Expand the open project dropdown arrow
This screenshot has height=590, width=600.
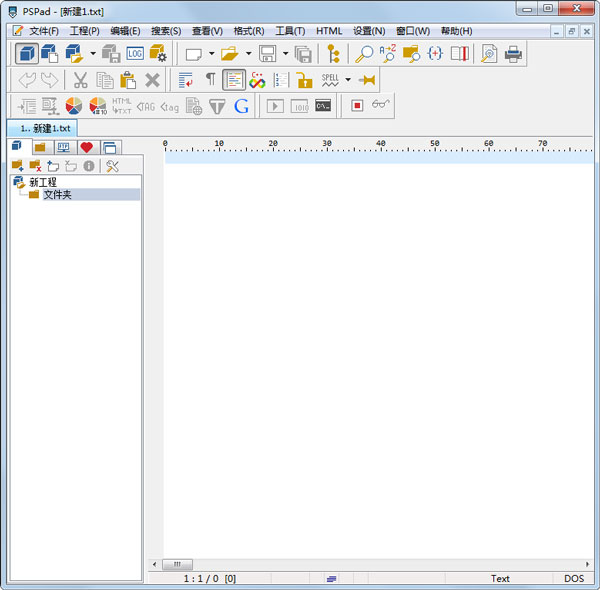[93, 53]
